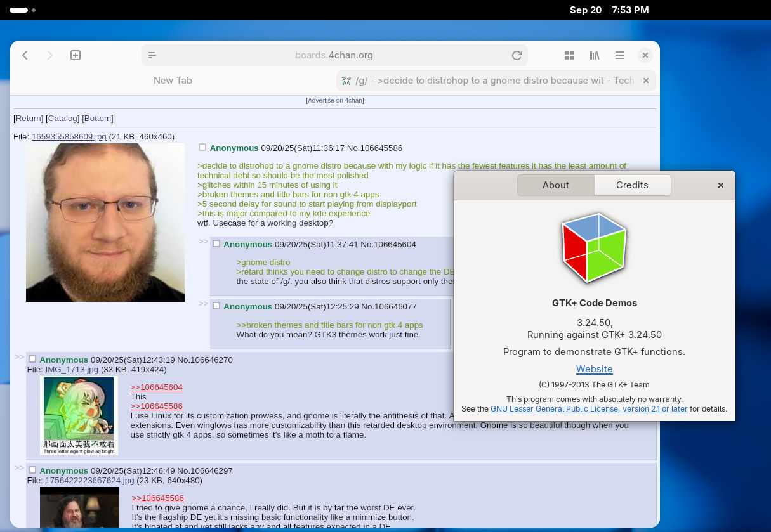Viewport: 771px width, 532px height.
Task: Click 'wtf. Usecase for a working desktop?' text
Action: pyautogui.click(x=265, y=223)
